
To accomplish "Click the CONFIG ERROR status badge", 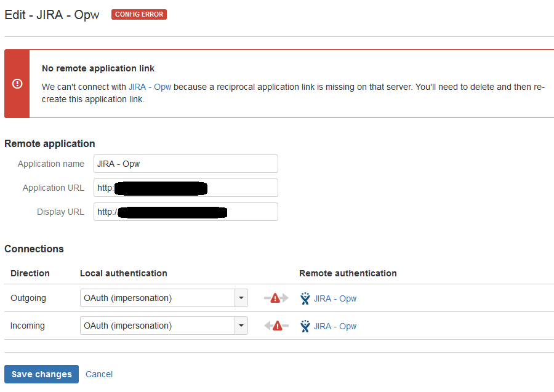I will [139, 15].
